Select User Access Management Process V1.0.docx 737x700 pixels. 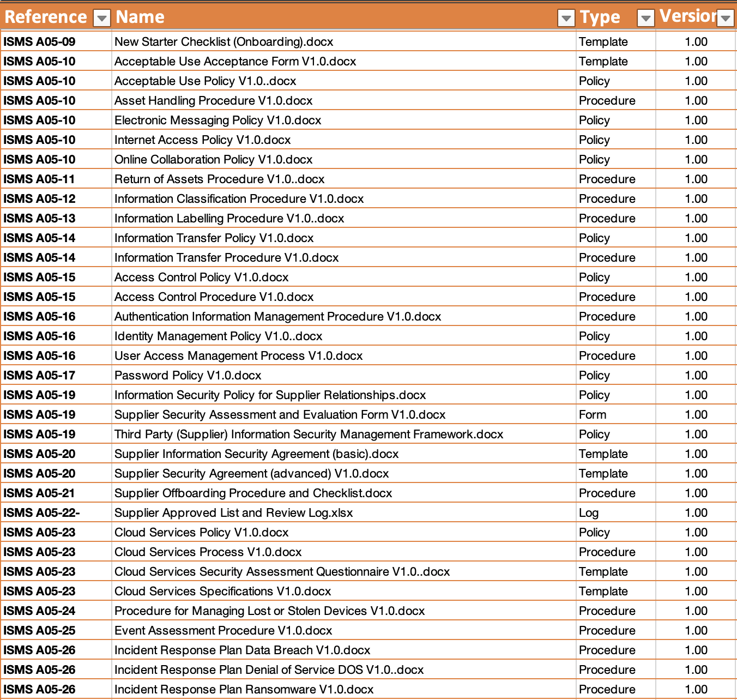point(344,355)
